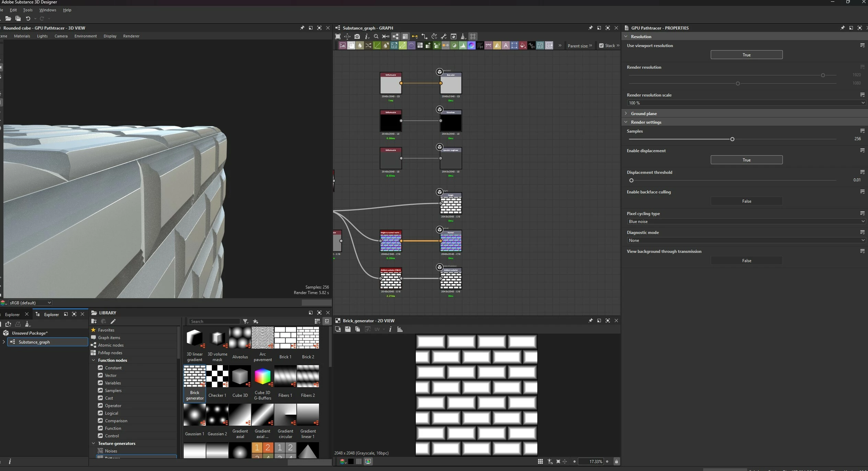
Task: Open the histogram in 2D view
Action: pyautogui.click(x=400, y=329)
